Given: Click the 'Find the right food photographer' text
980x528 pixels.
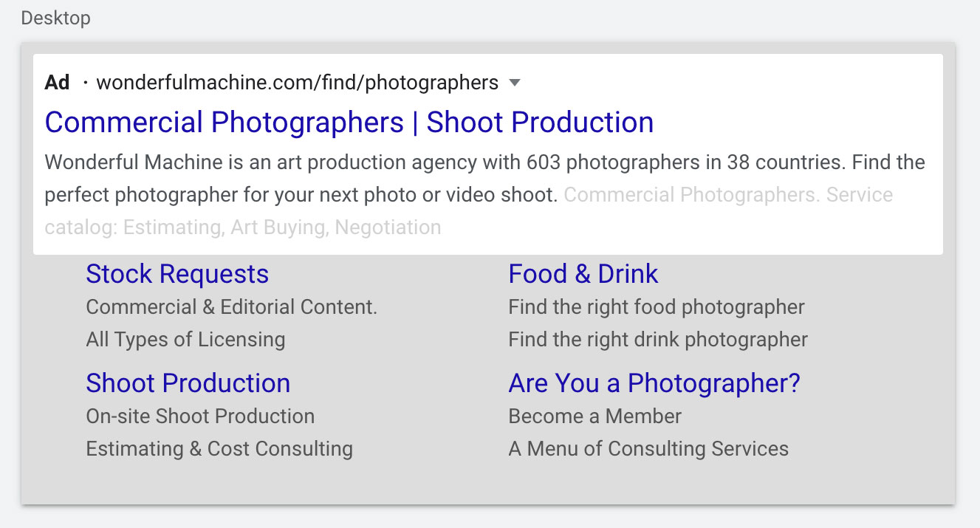Looking at the screenshot, I should pos(657,307).
